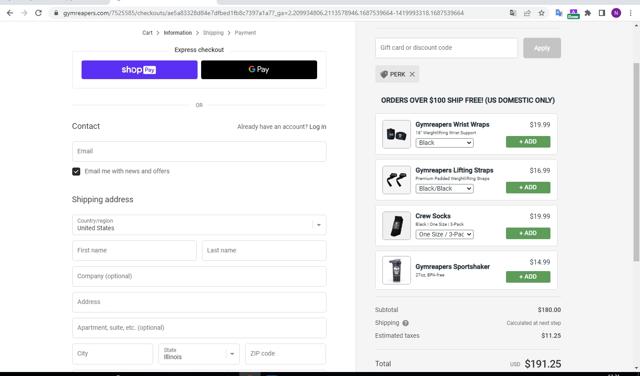
Task: Bookmark this page with the star icon
Action: [542, 13]
